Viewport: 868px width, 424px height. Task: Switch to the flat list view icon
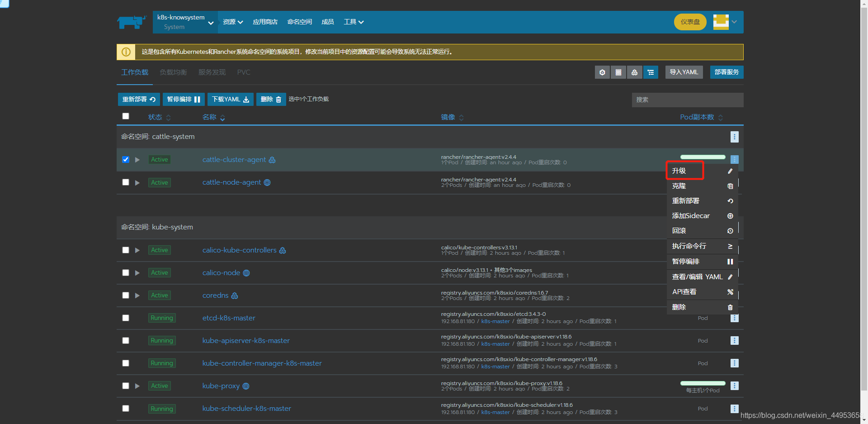618,72
